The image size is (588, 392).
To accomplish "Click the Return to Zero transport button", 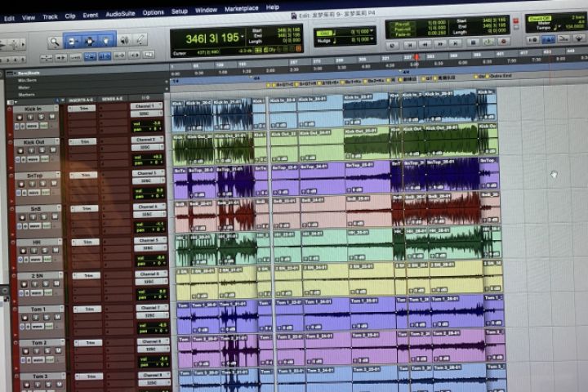I will (410, 45).
